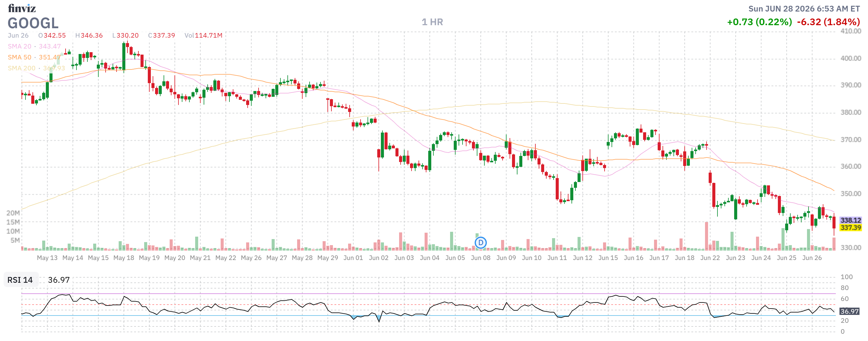Click the Jun 05 date axis label

(x=455, y=258)
